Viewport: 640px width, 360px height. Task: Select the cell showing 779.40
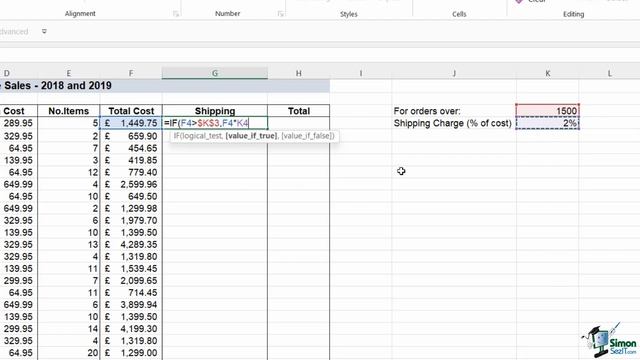(x=131, y=172)
